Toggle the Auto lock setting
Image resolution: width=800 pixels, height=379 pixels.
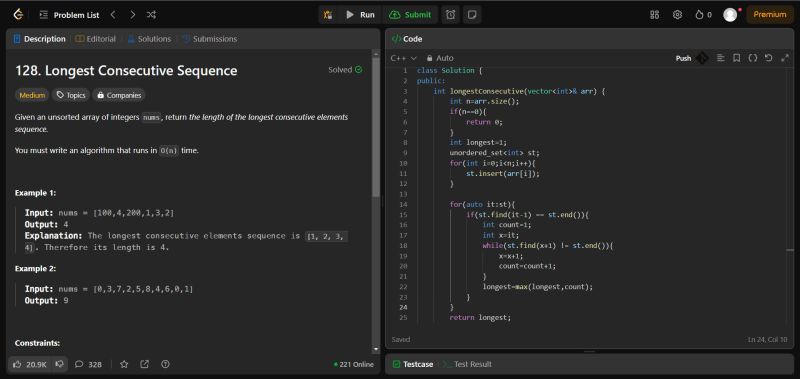(x=440, y=58)
